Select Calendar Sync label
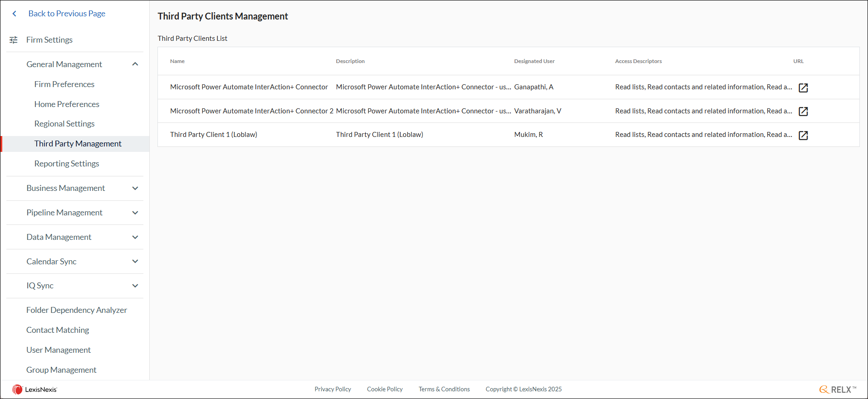Screen dimensions: 868x399 coord(51,262)
